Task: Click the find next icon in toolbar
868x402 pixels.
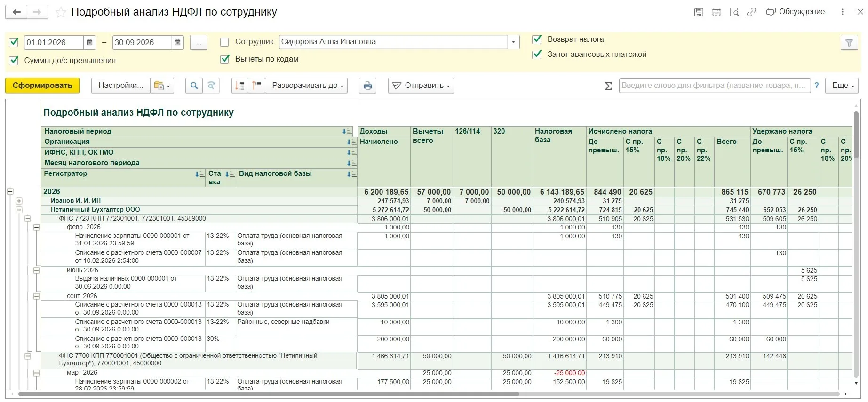Action: pos(211,86)
